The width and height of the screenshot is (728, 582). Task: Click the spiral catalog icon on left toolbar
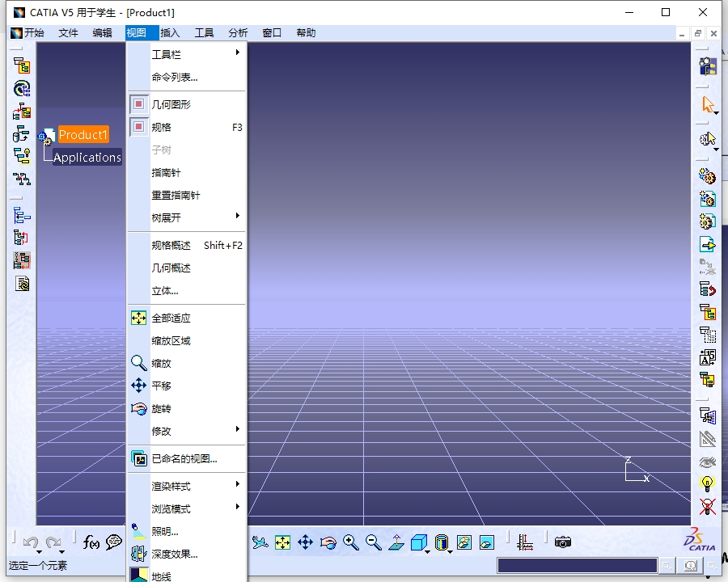point(22,88)
